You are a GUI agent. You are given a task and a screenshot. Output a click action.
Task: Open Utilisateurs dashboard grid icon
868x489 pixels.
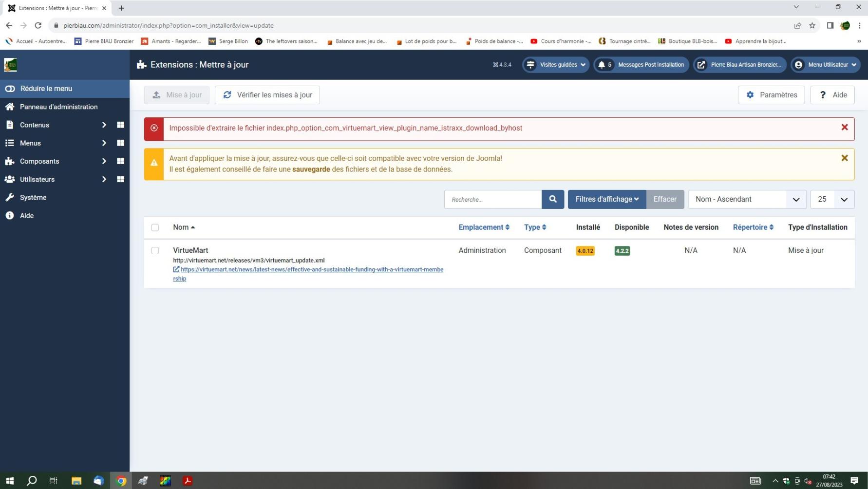point(120,179)
